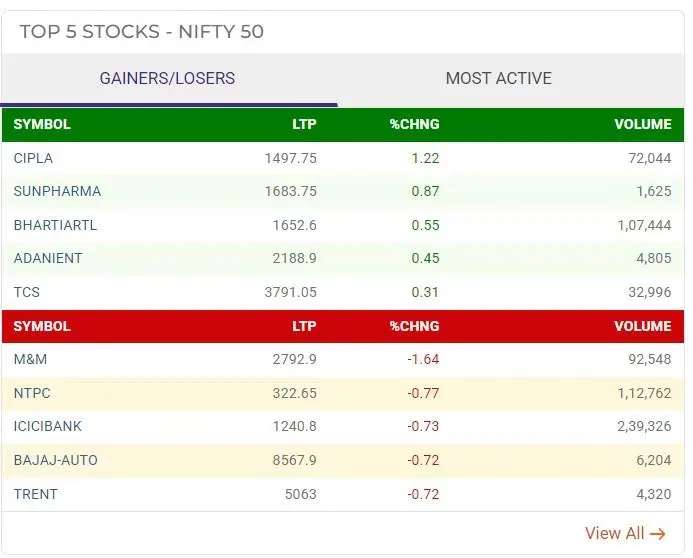Click the CIPLA LTP value 1497.75
The height and width of the screenshot is (558, 693).
pyautogui.click(x=290, y=158)
